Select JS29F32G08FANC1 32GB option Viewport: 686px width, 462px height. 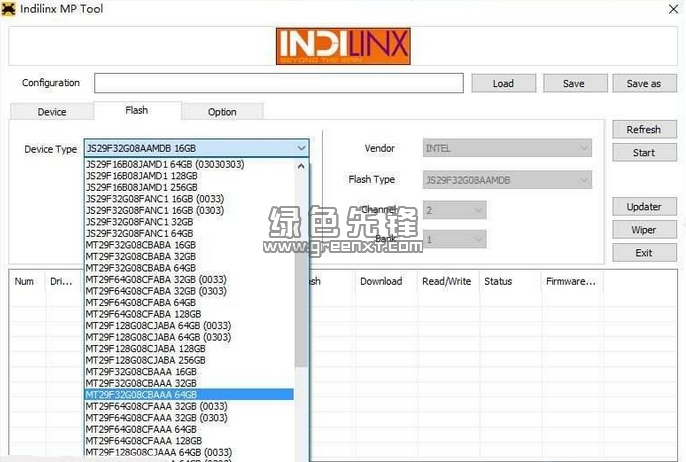point(189,222)
